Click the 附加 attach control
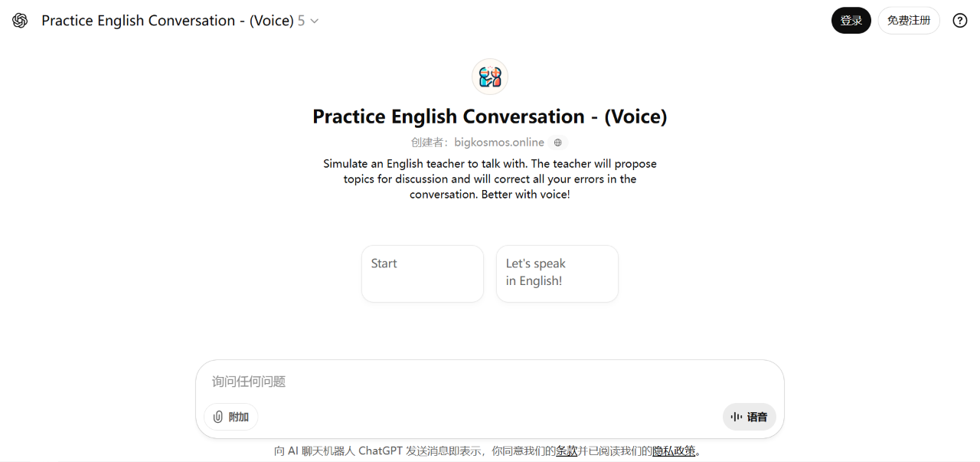Viewport: 980px width, 462px height. 230,416
